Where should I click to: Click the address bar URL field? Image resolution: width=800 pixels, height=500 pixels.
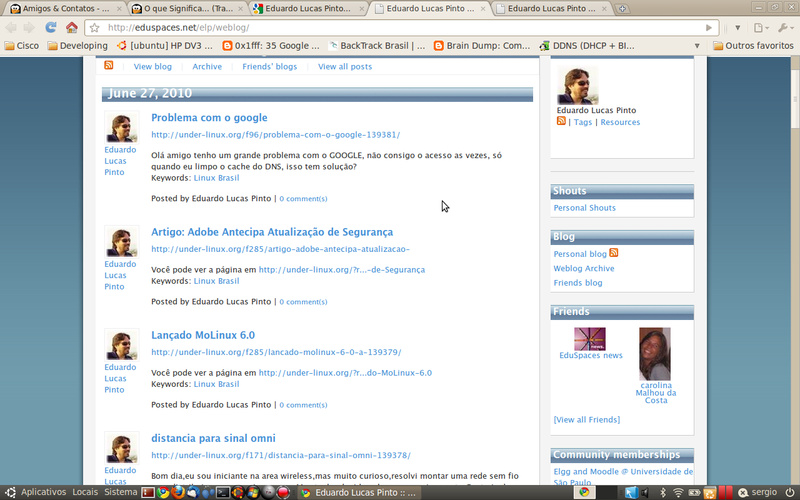coord(403,28)
